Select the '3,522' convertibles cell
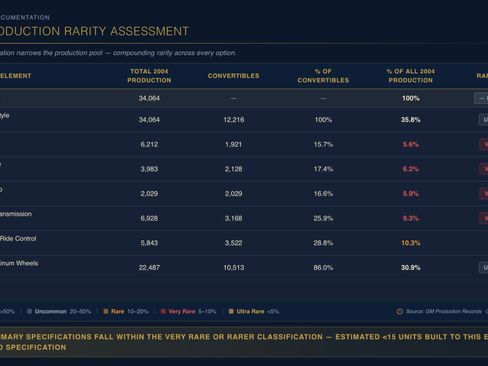This screenshot has width=488, height=366. pos(233,243)
